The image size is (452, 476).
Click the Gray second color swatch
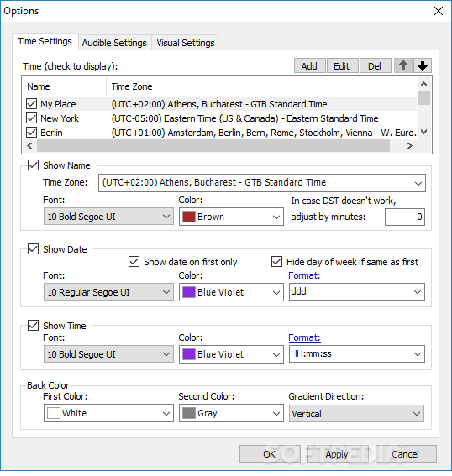coord(189,413)
